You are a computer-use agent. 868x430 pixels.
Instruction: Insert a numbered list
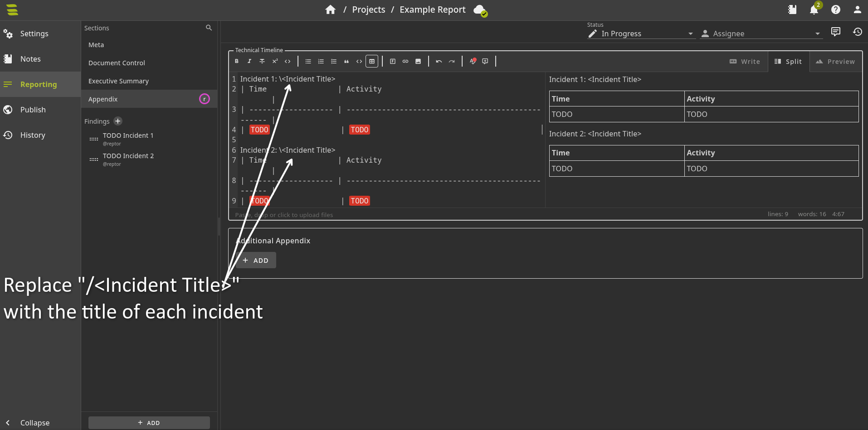[x=321, y=61]
